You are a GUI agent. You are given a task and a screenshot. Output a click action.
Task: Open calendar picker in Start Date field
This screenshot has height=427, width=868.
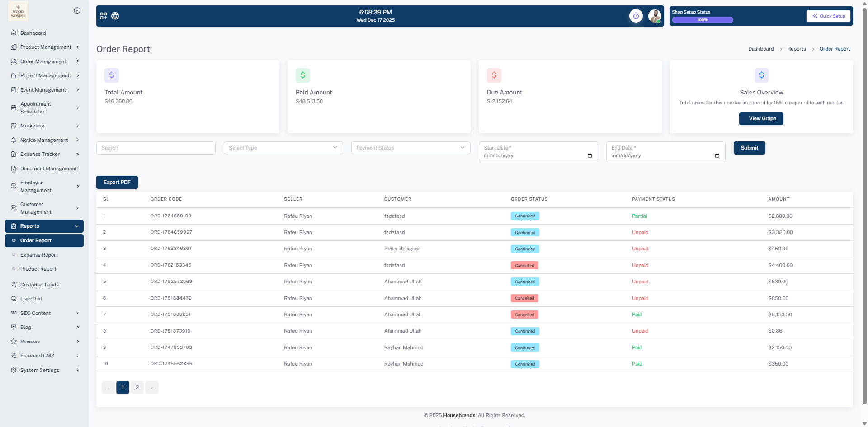pos(590,155)
